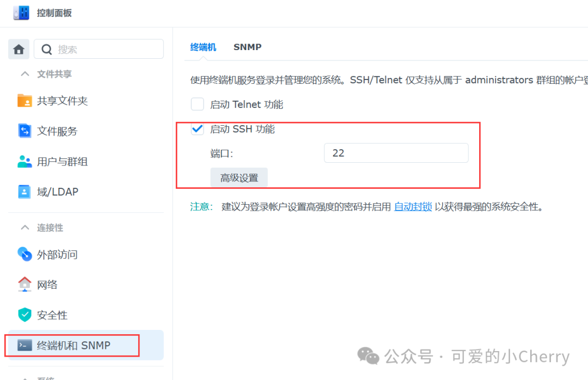Open the File Services (文件服务) icon
588x380 pixels.
24,131
